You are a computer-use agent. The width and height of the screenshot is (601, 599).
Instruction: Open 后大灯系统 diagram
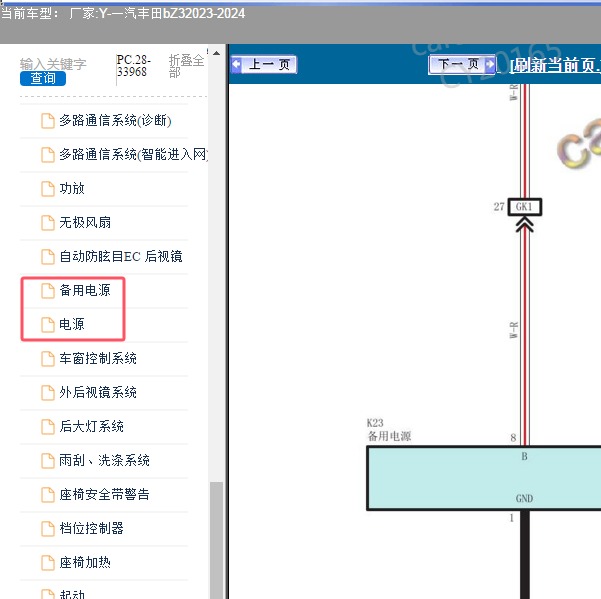tap(91, 426)
